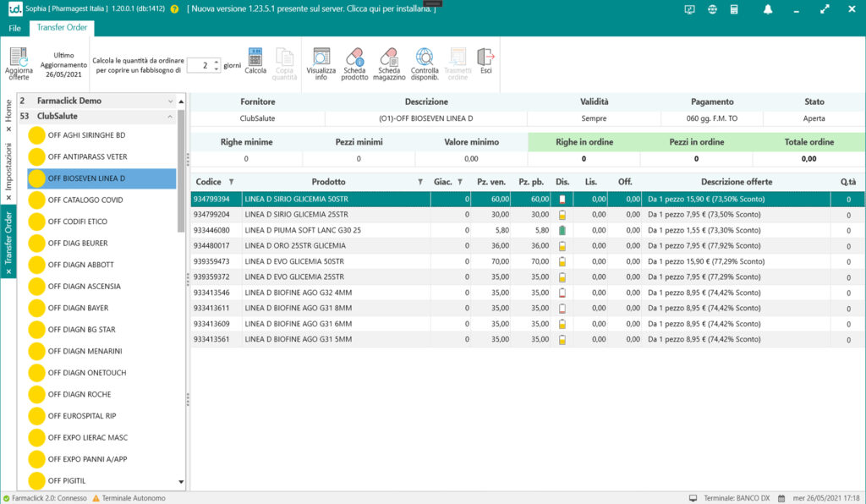Click the Aggiorna offerte icon
866x504 pixels.
19,58
